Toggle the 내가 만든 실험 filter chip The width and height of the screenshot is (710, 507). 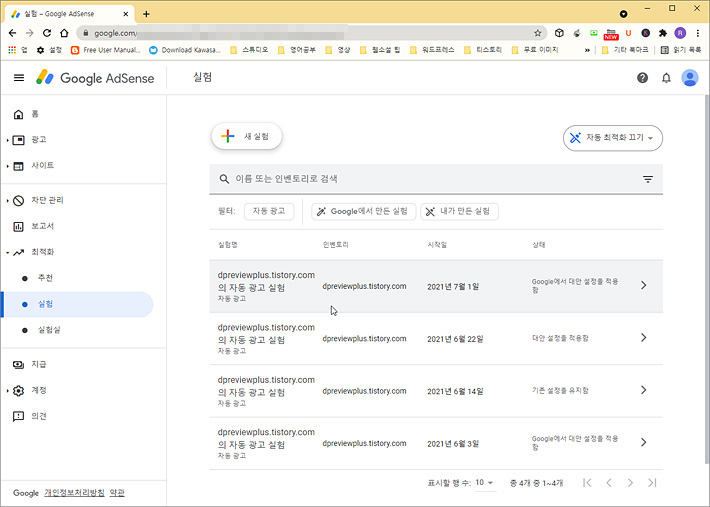[459, 211]
